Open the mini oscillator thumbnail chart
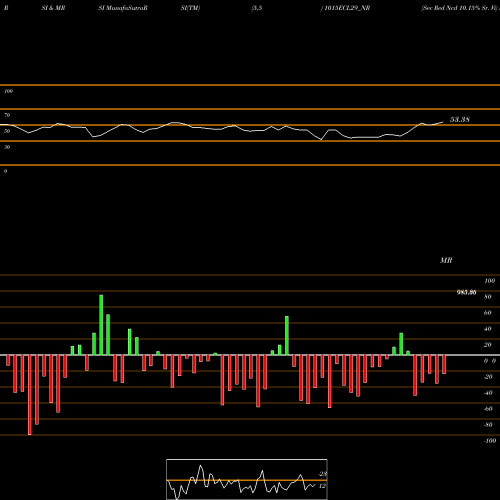Viewport: 500px width, 500px height. [247, 479]
